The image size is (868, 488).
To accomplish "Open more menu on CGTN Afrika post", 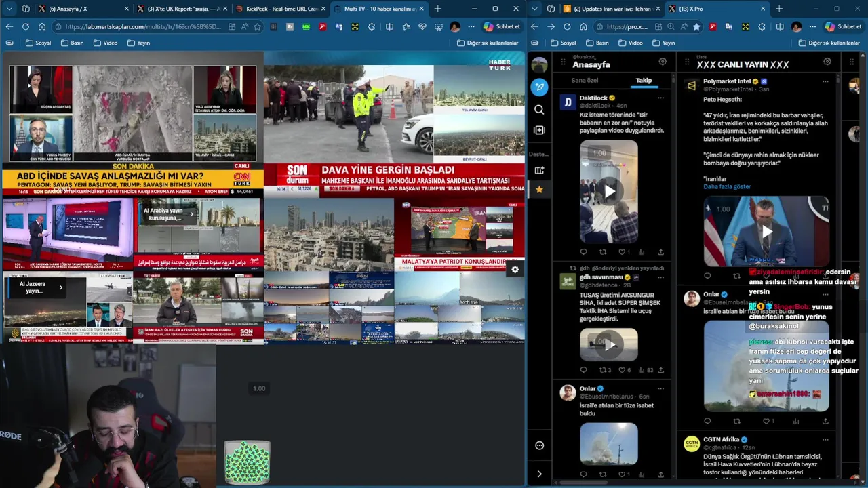I will pyautogui.click(x=825, y=439).
